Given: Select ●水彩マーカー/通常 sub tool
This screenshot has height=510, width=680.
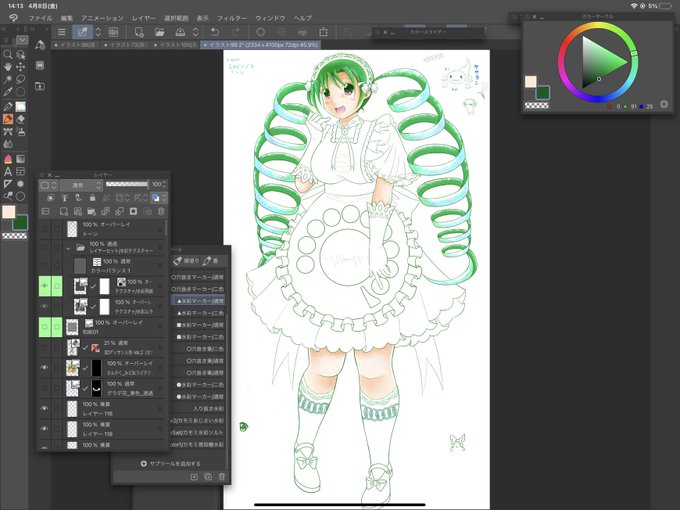Looking at the screenshot, I should 200,397.
